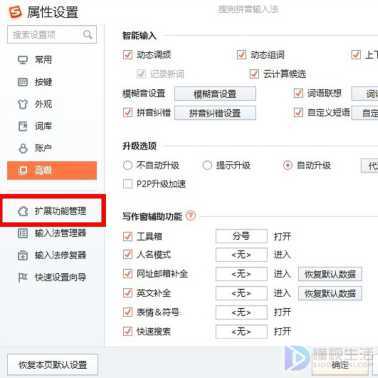Click the 人名模式 hotkey field showing <无>

click(x=241, y=255)
